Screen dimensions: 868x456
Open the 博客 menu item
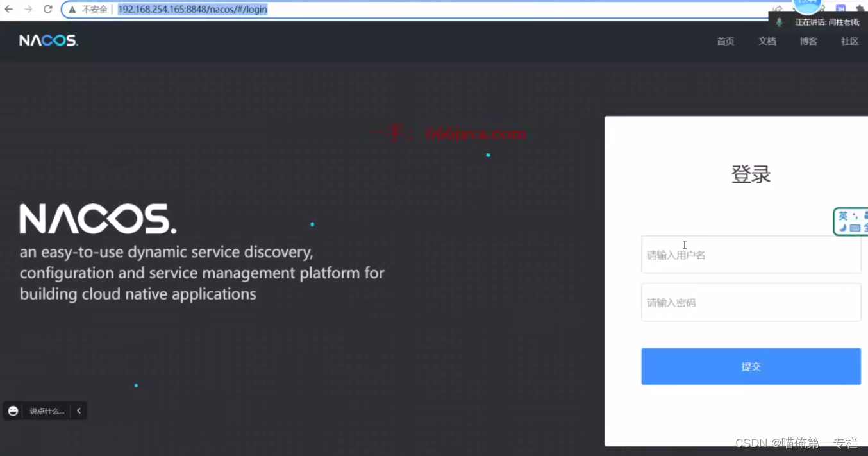click(808, 41)
